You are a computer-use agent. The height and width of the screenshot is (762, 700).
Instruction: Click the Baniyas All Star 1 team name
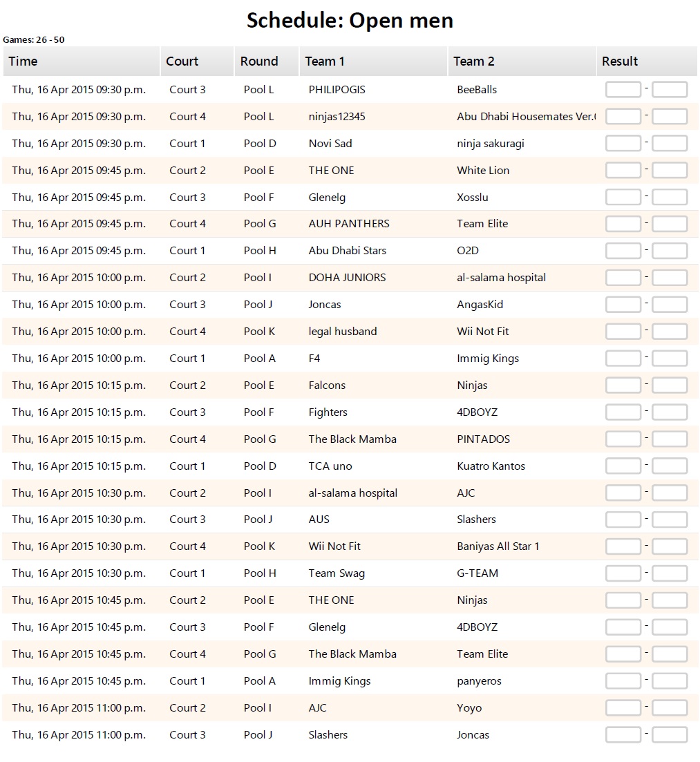[x=498, y=546]
